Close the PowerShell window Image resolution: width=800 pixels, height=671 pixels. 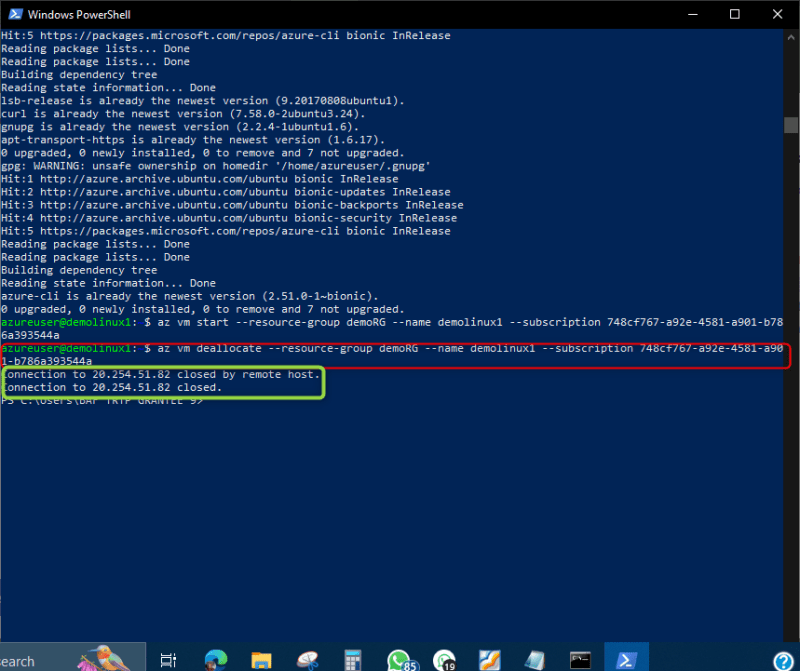pyautogui.click(x=777, y=14)
